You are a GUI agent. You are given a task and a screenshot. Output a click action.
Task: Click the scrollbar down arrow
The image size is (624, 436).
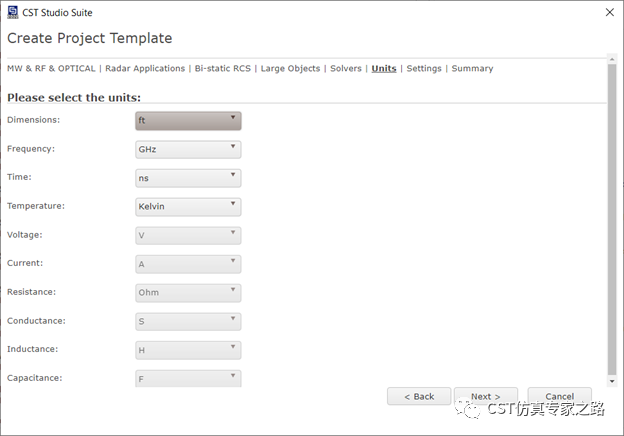(612, 381)
